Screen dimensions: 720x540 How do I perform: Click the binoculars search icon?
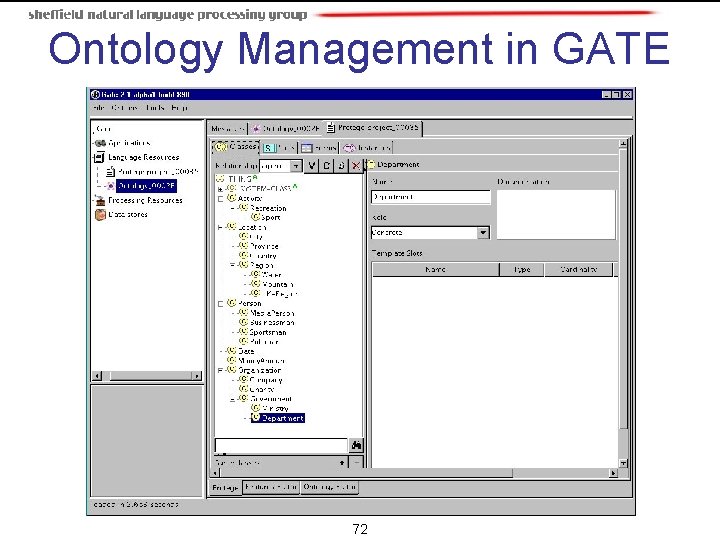point(356,445)
